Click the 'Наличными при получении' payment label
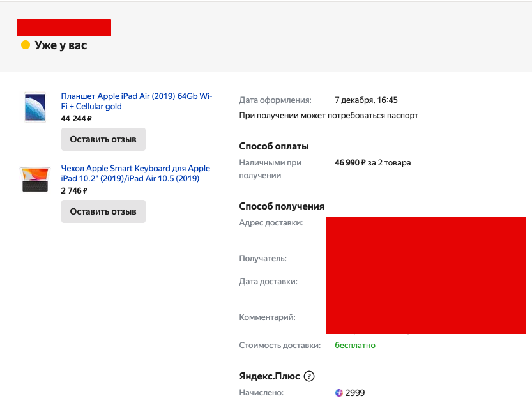Screen dimensions: 532x412 click(270, 169)
